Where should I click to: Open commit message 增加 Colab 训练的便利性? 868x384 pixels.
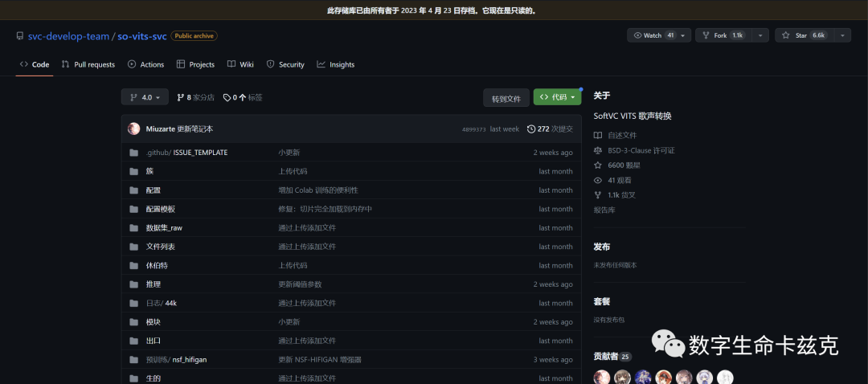click(318, 190)
